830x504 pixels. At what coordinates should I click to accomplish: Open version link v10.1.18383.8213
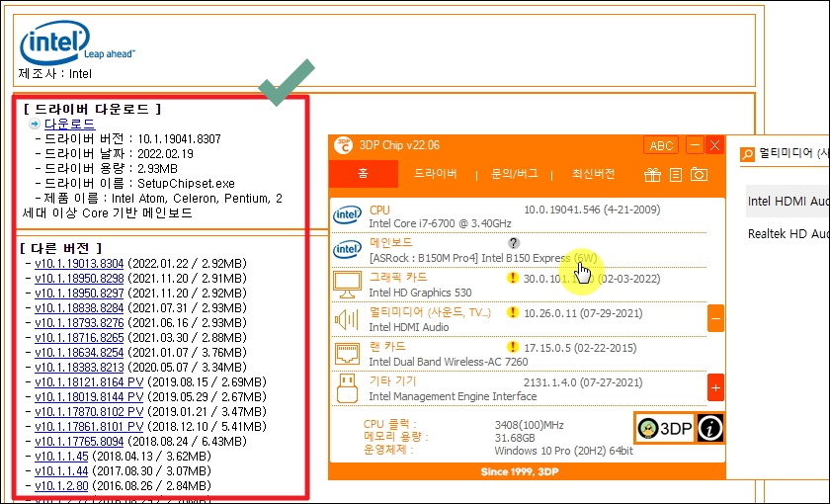tap(79, 368)
